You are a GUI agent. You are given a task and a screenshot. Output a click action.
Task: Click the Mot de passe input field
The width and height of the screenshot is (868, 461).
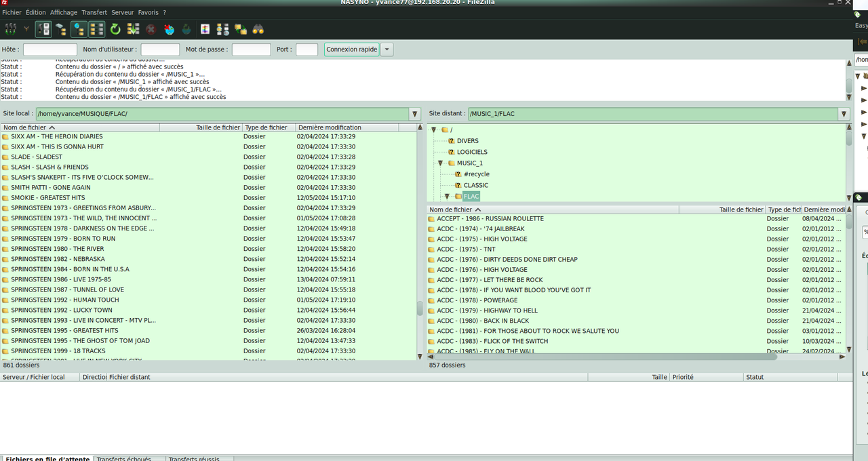(252, 49)
